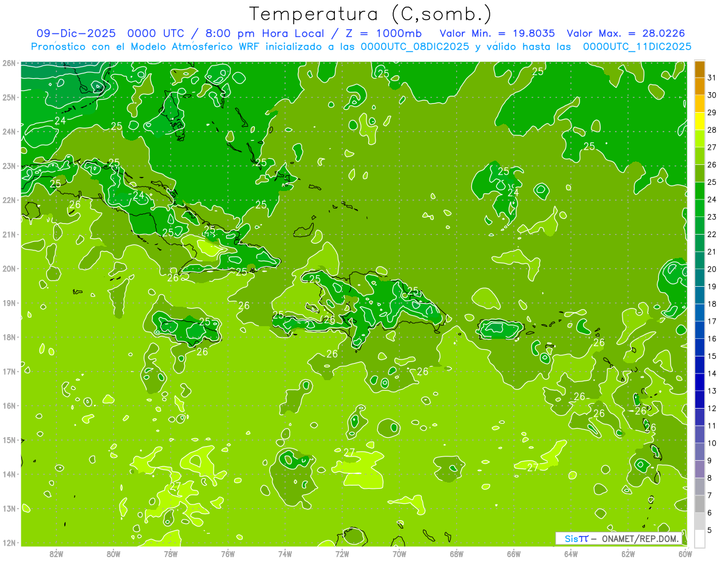The height and width of the screenshot is (562, 728).
Task: Click the longitude axis label '76W'
Action: [227, 554]
